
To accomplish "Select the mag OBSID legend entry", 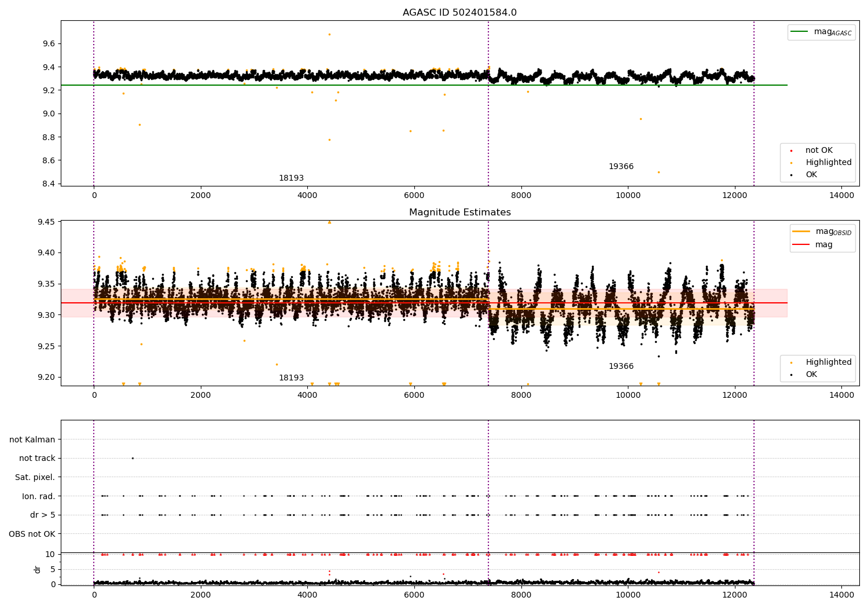I will (822, 232).
